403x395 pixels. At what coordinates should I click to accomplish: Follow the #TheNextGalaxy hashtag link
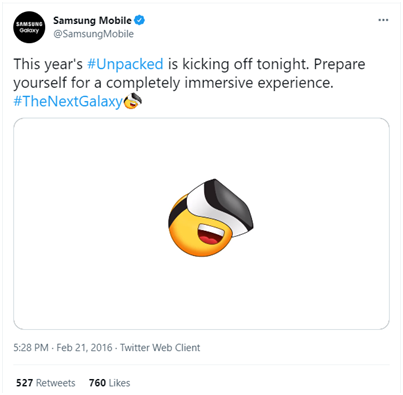[68, 101]
